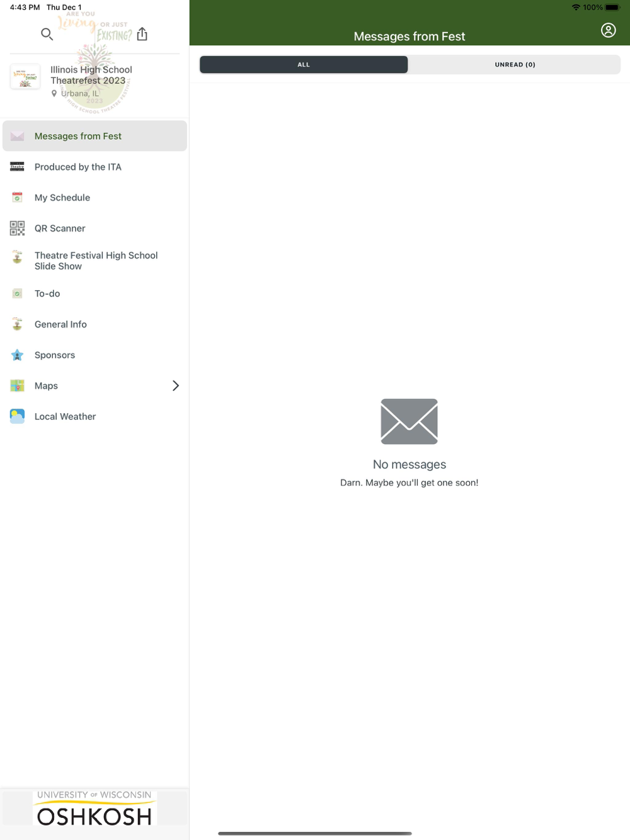Open the To-do menu item

click(x=94, y=293)
